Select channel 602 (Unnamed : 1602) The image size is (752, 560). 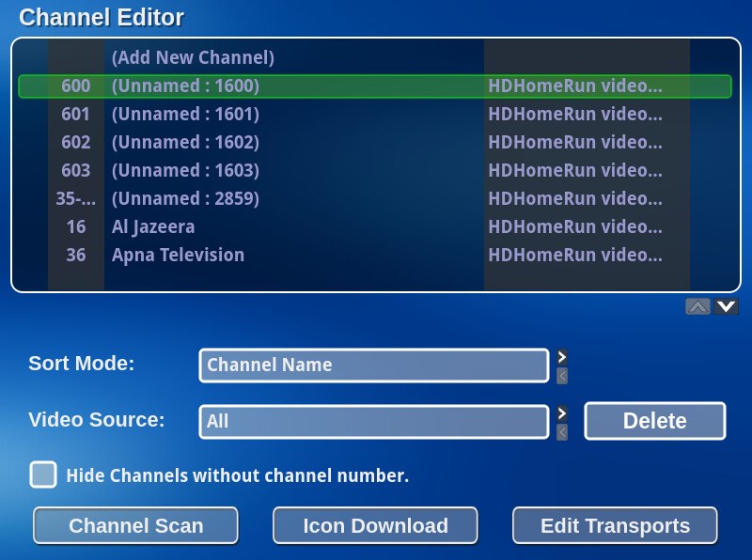coord(375,143)
